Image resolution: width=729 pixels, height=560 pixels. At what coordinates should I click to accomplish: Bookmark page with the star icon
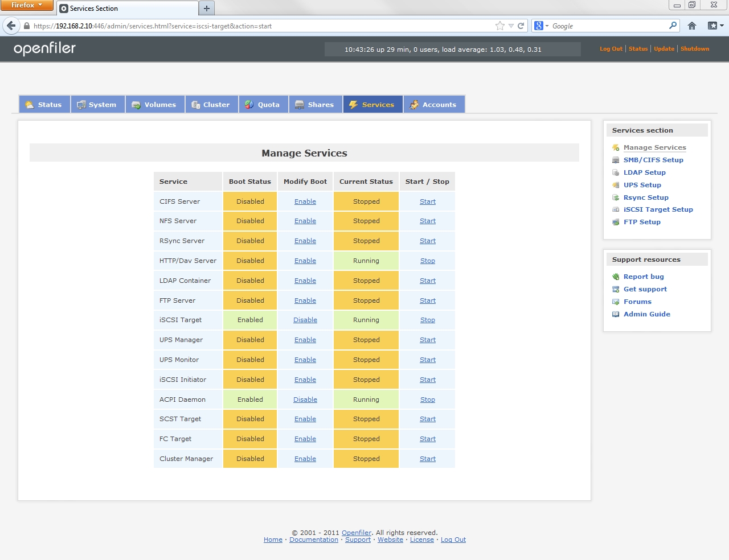(499, 26)
